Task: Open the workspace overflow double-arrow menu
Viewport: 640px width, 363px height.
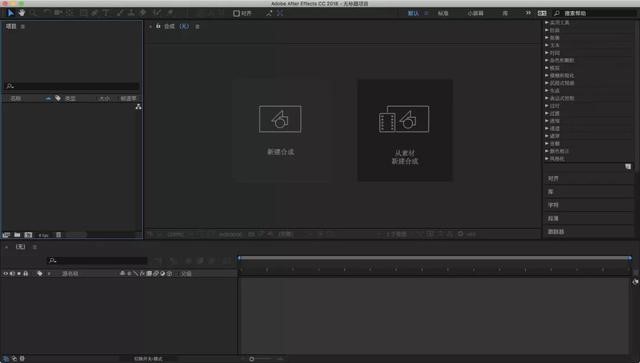Action: (528, 13)
